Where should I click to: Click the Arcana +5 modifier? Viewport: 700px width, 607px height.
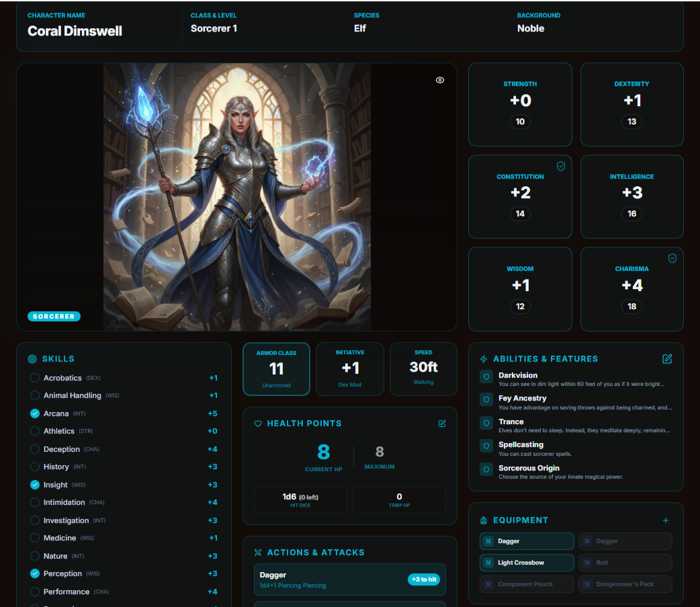[212, 413]
